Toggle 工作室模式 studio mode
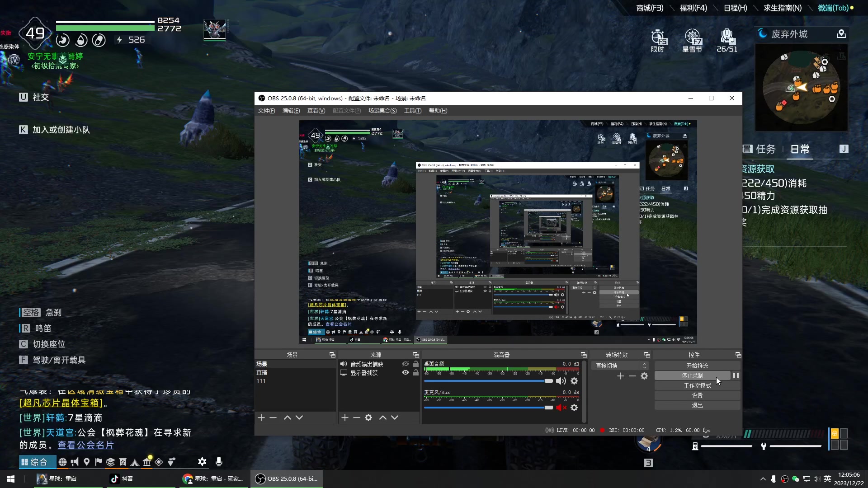The width and height of the screenshot is (868, 488). pyautogui.click(x=697, y=385)
